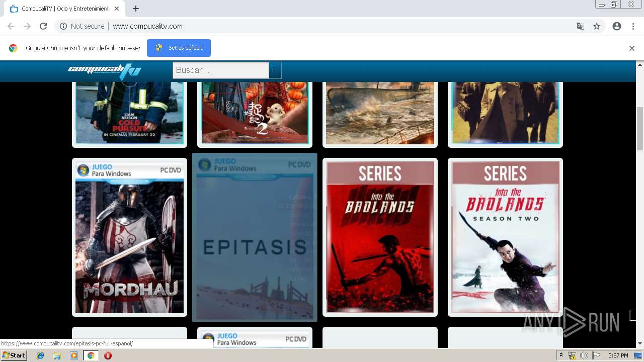The height and width of the screenshot is (362, 644).
Task: Click the Chrome taskbar icon
Action: (91, 355)
